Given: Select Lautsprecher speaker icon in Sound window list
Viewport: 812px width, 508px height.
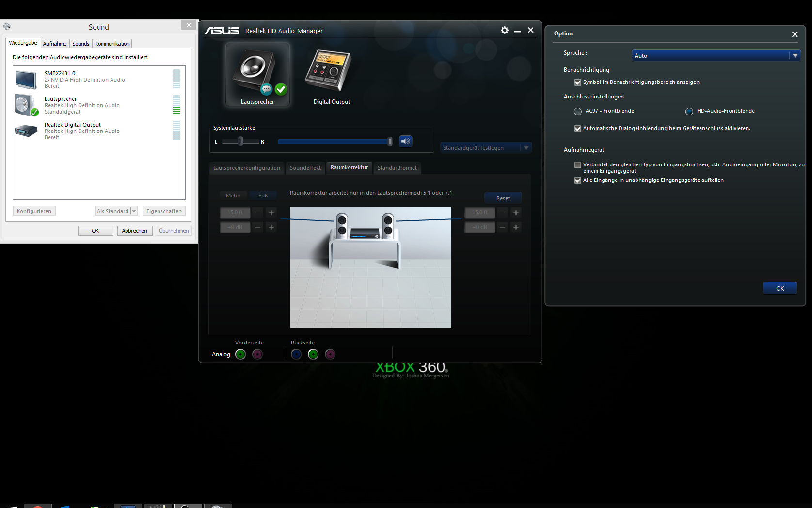Looking at the screenshot, I should click(x=26, y=105).
